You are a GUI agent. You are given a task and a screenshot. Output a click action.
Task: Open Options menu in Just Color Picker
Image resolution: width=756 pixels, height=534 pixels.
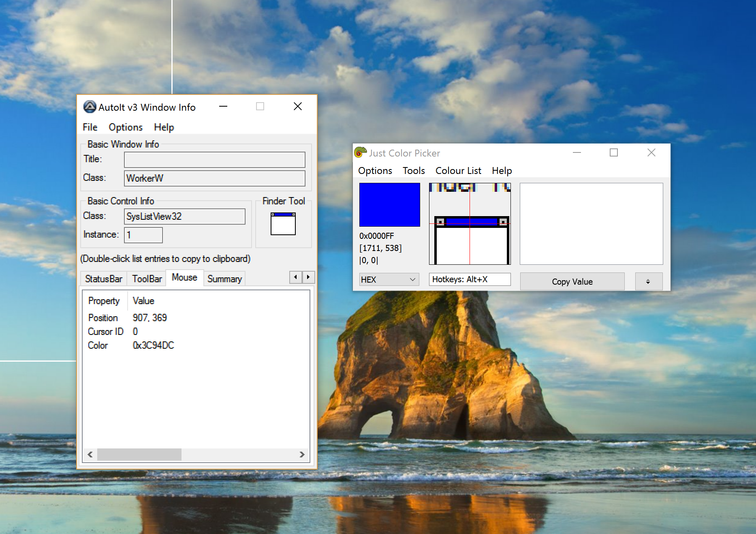(x=375, y=171)
